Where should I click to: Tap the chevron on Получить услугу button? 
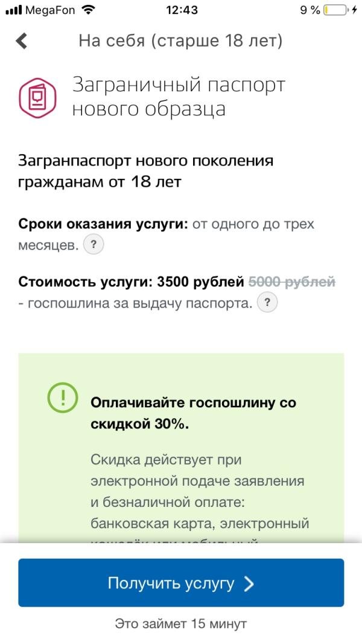[249, 584]
